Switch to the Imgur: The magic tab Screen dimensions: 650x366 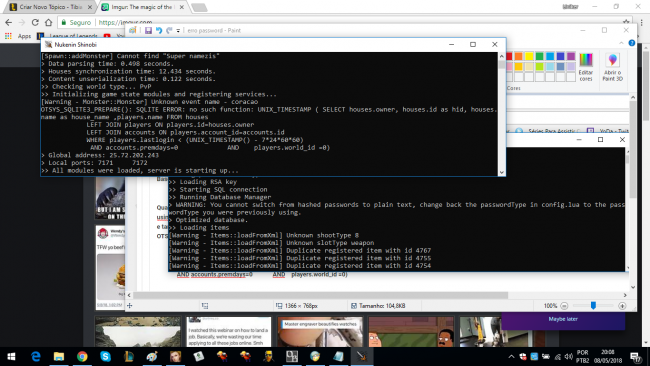pos(142,7)
